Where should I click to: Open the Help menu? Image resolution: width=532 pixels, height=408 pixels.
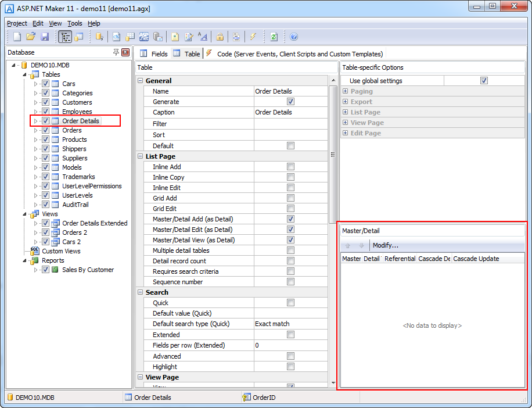pyautogui.click(x=94, y=23)
